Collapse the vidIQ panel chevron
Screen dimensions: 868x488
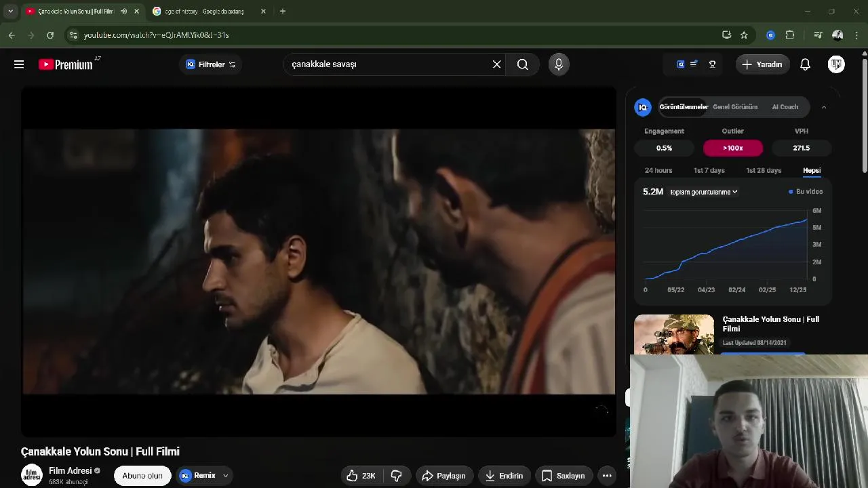coord(824,107)
